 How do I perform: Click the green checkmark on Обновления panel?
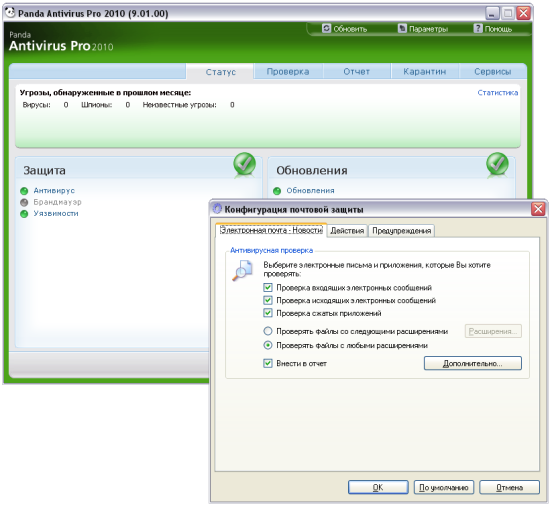coord(497,164)
